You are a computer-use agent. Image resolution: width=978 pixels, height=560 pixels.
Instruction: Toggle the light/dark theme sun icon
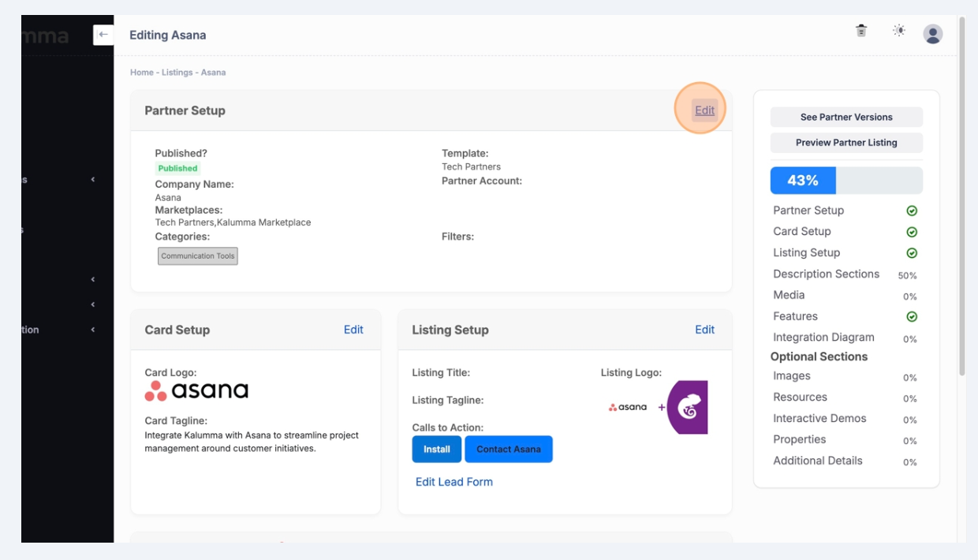[x=899, y=31]
